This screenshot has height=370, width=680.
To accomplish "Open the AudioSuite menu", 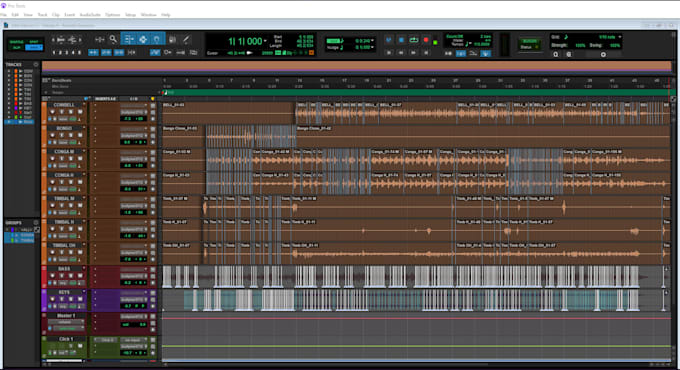I will [90, 15].
